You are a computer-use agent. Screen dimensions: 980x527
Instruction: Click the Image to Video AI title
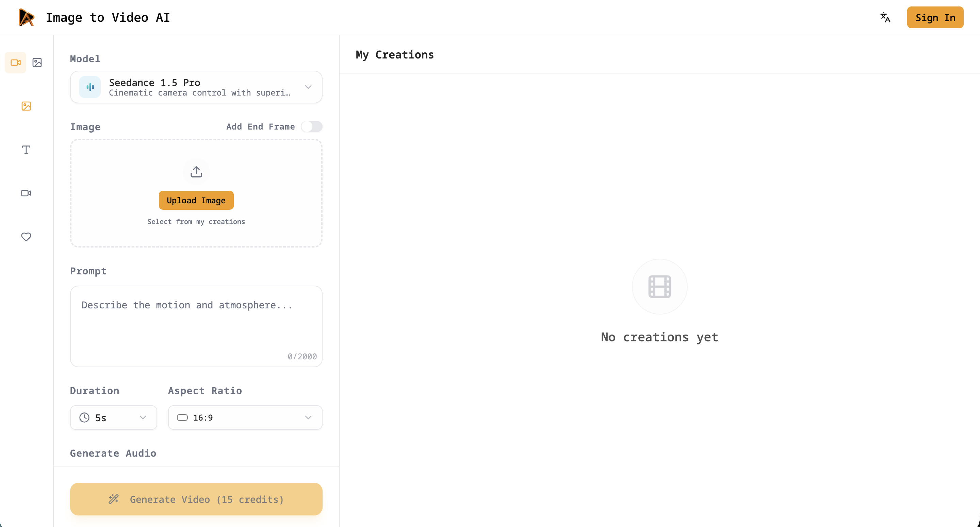point(108,17)
